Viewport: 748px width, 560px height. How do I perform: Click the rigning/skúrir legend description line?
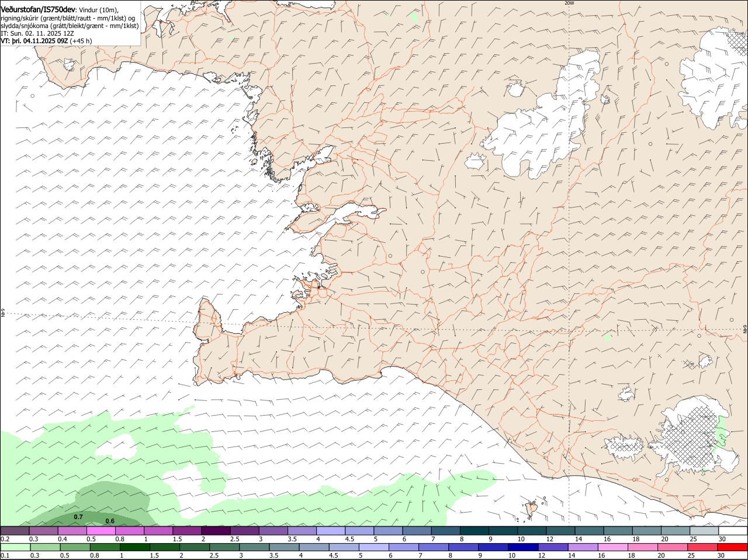(69, 18)
